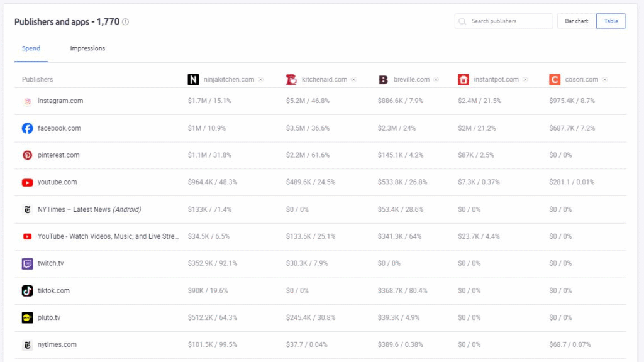
Task: Open the youtube.com publisher row
Action: (x=57, y=182)
